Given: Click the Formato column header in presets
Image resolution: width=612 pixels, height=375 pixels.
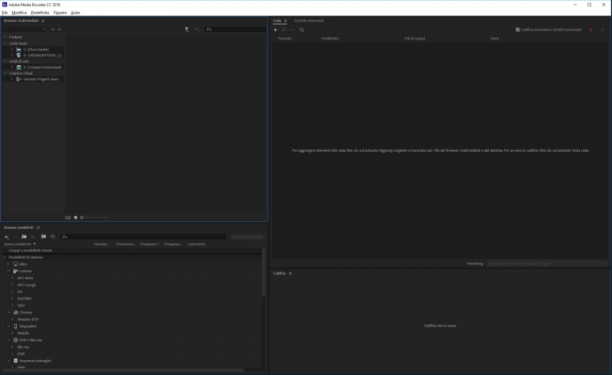Looking at the screenshot, I should click(100, 244).
